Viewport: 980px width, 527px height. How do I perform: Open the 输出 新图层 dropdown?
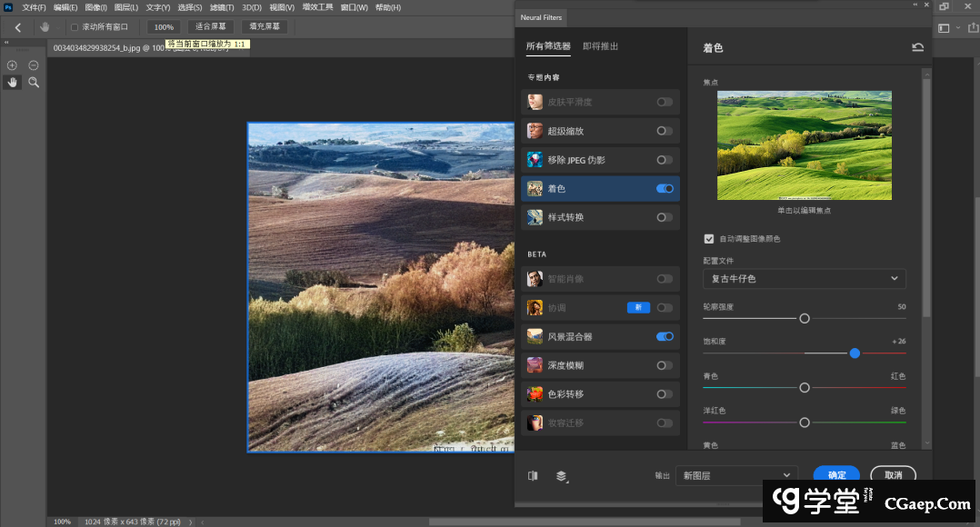tap(736, 475)
